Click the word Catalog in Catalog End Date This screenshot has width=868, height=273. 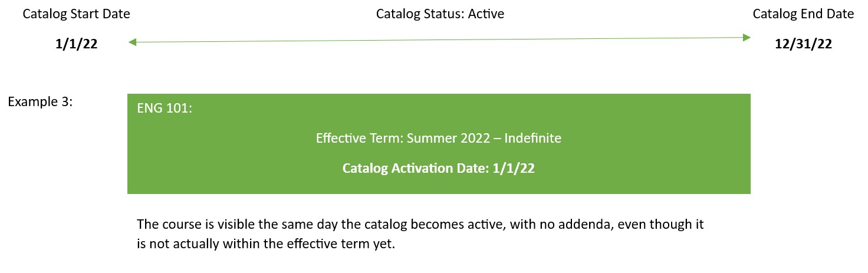[x=774, y=14]
